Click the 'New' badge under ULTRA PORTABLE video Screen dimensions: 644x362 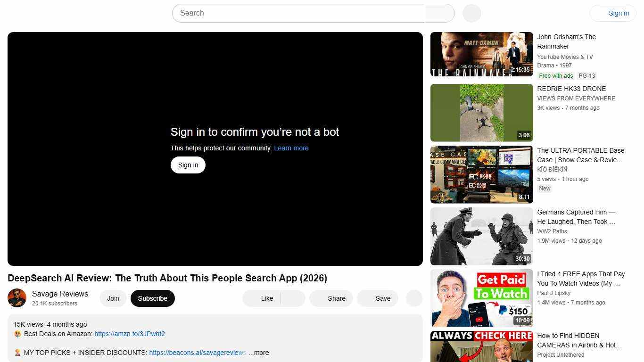(x=544, y=188)
